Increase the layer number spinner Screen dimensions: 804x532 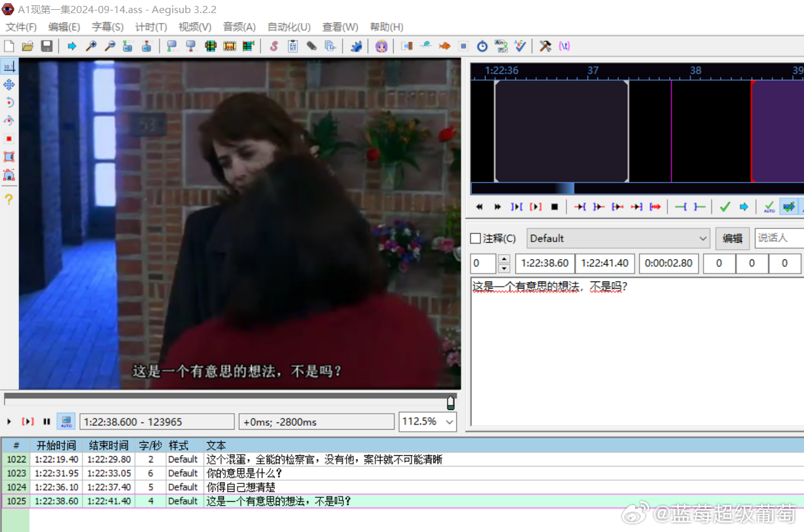504,259
